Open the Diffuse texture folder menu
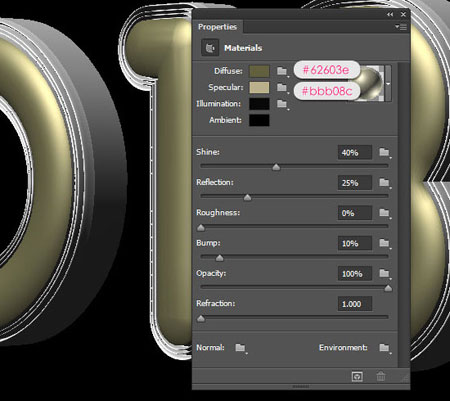The width and height of the screenshot is (450, 401). point(282,71)
